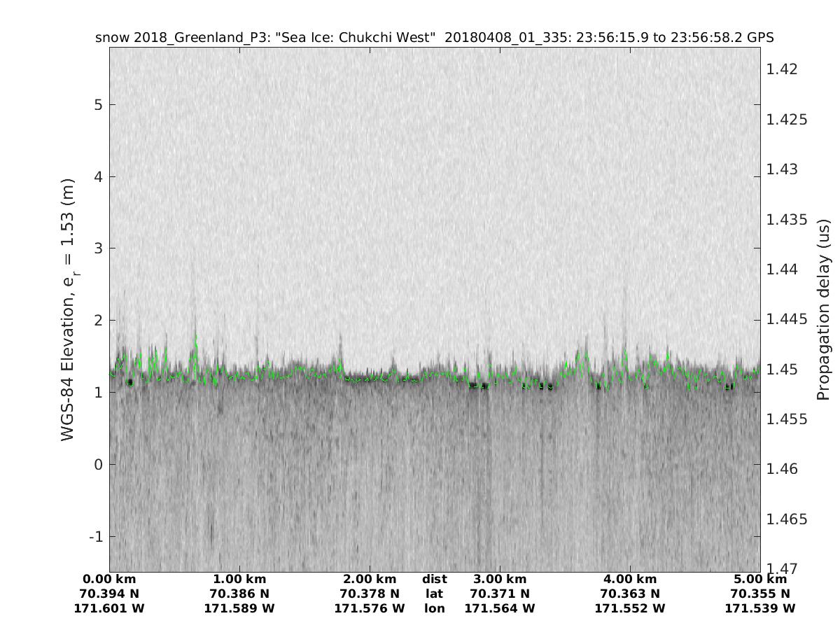Viewport: 840px width, 630px height.
Task: Click the 1.435 propagation delay tick label
Action: click(787, 219)
